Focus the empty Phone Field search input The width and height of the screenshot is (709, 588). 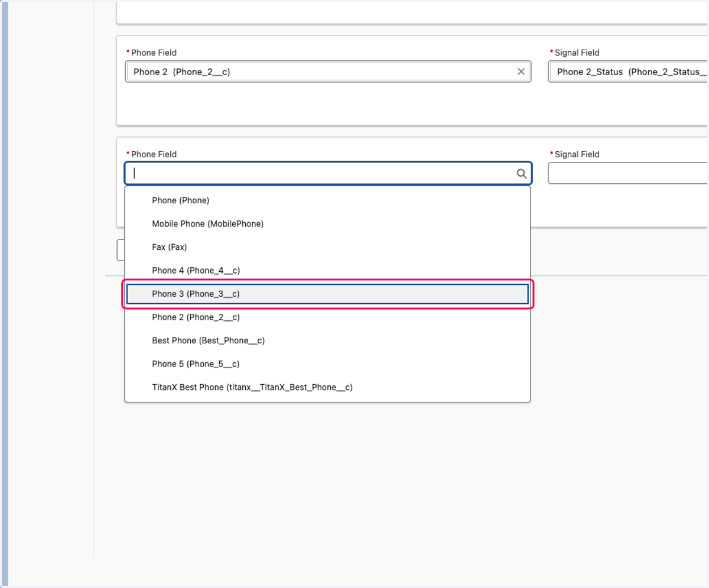click(x=328, y=173)
